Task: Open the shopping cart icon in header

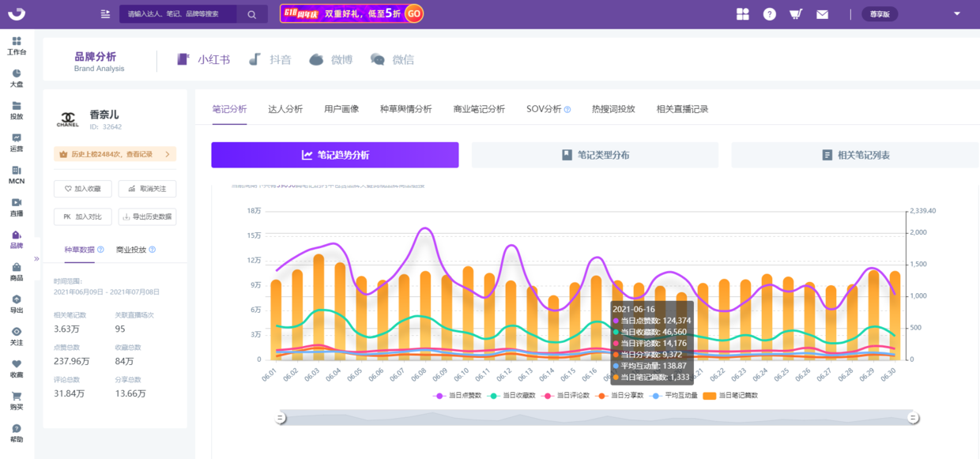Action: pos(796,14)
